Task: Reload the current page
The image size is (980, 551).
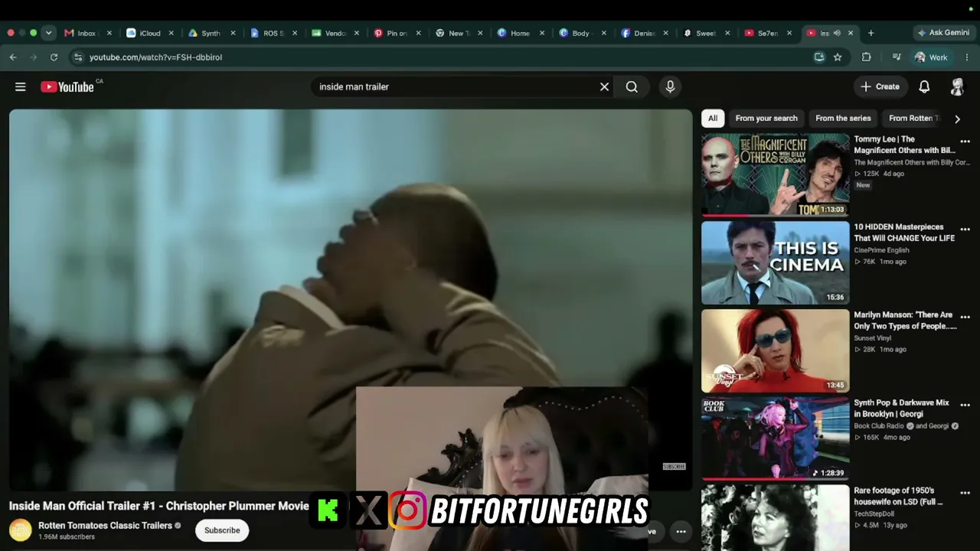Action: tap(54, 57)
